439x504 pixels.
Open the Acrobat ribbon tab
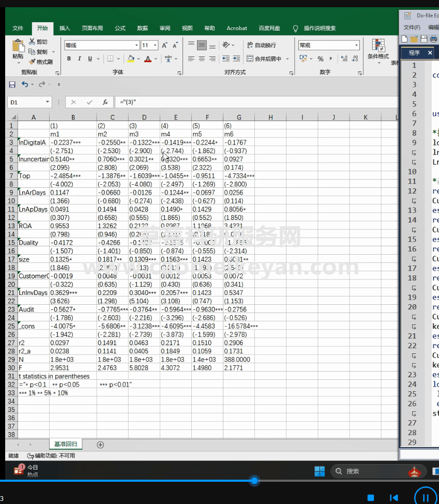point(237,28)
